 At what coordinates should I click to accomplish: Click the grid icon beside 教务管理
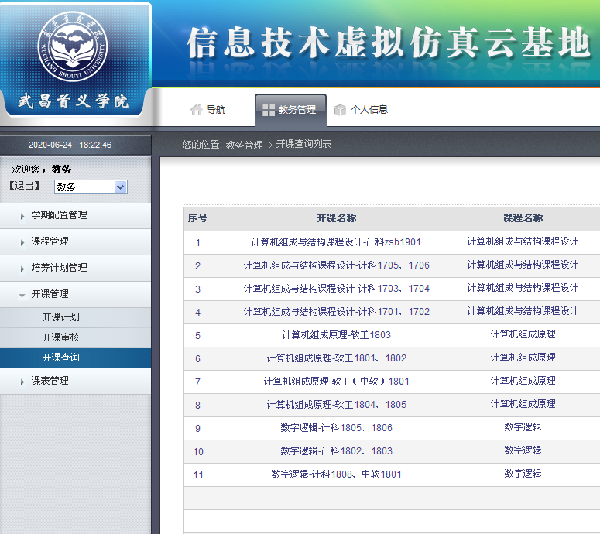(x=265, y=109)
